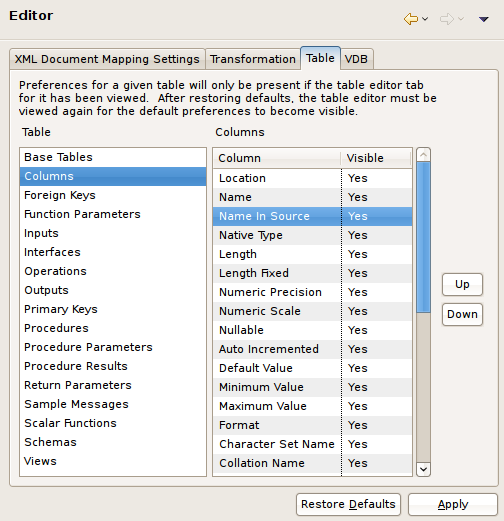Switch to the Transformation tab

click(x=253, y=59)
